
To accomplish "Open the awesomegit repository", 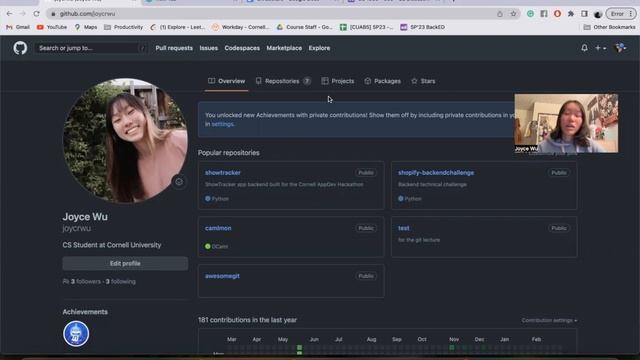I will coord(222,276).
